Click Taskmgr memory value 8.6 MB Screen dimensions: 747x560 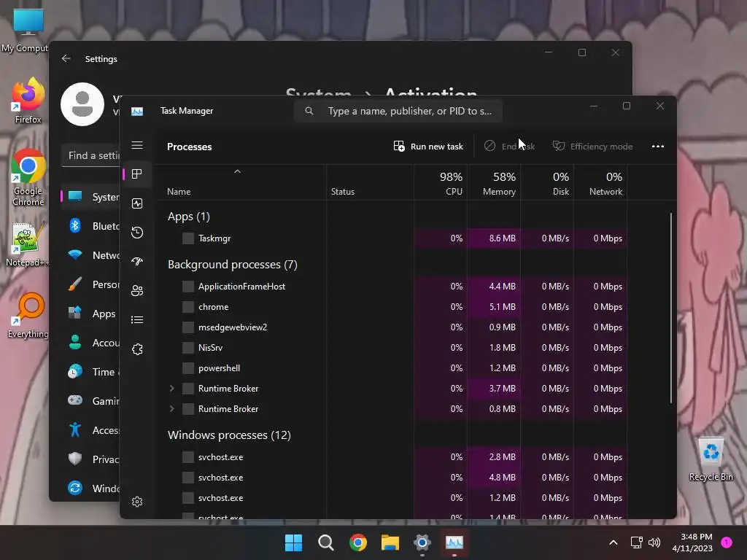(x=502, y=238)
